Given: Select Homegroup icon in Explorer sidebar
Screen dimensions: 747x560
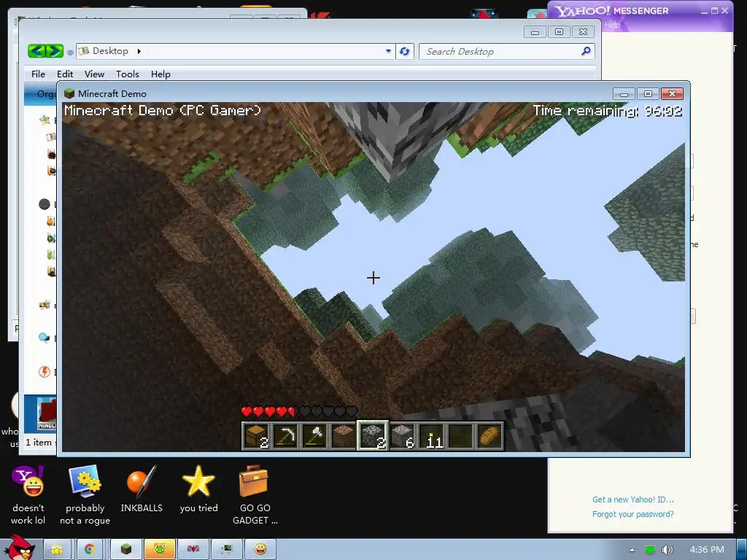Looking at the screenshot, I should click(x=44, y=305).
